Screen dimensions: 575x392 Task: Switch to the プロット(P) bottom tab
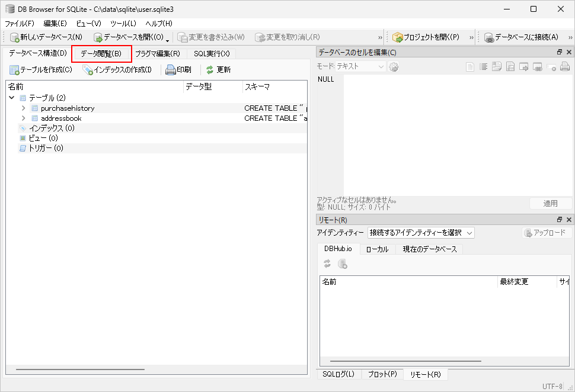tap(382, 374)
